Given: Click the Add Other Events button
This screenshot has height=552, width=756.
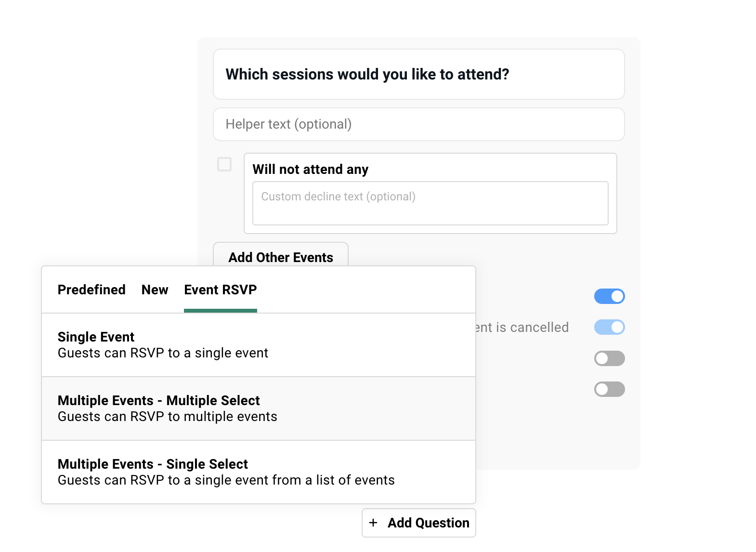Looking at the screenshot, I should click(x=280, y=257).
